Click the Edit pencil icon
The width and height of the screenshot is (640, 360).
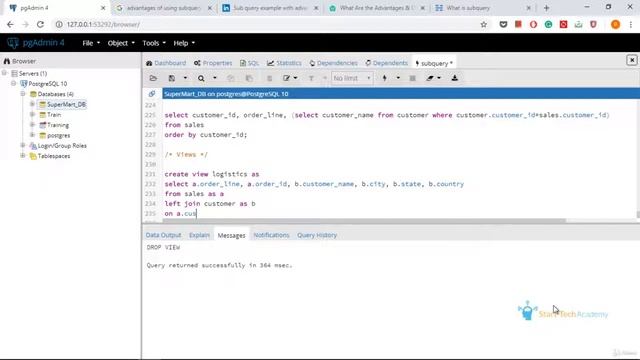287,78
